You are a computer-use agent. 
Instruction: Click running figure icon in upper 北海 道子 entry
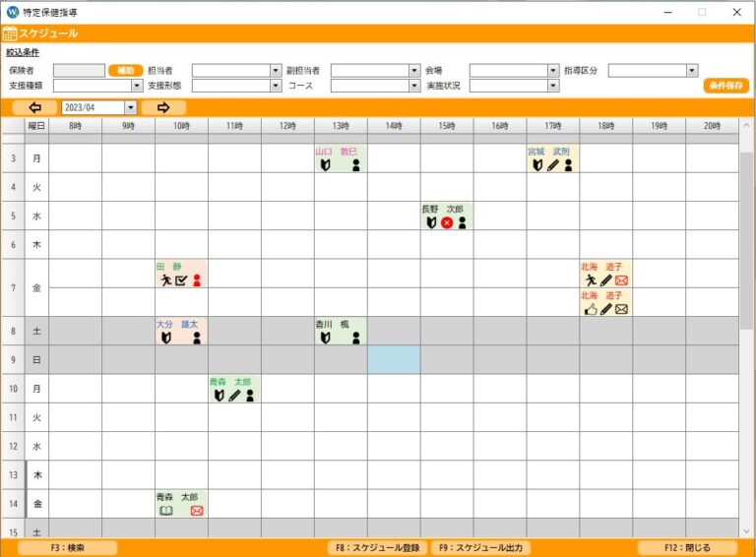point(591,280)
